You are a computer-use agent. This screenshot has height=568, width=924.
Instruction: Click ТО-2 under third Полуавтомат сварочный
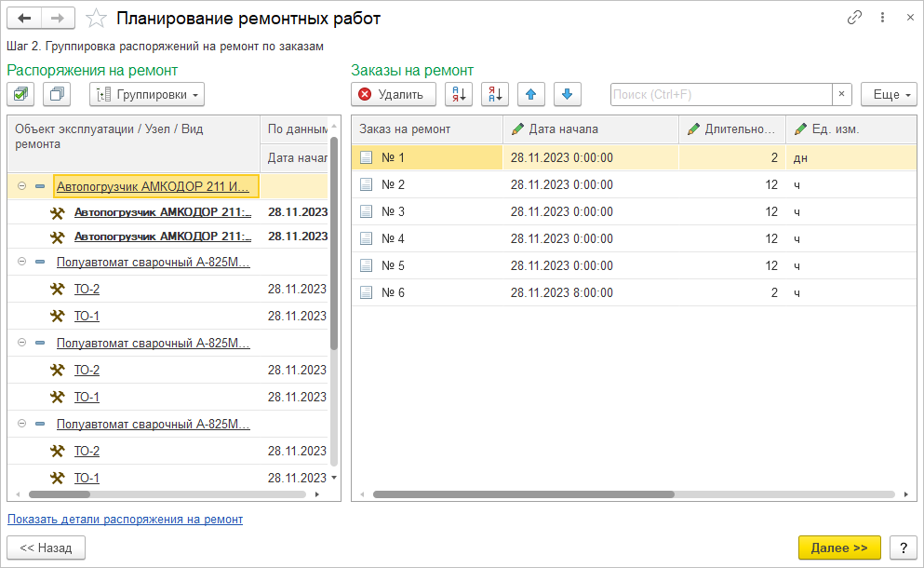click(x=87, y=451)
